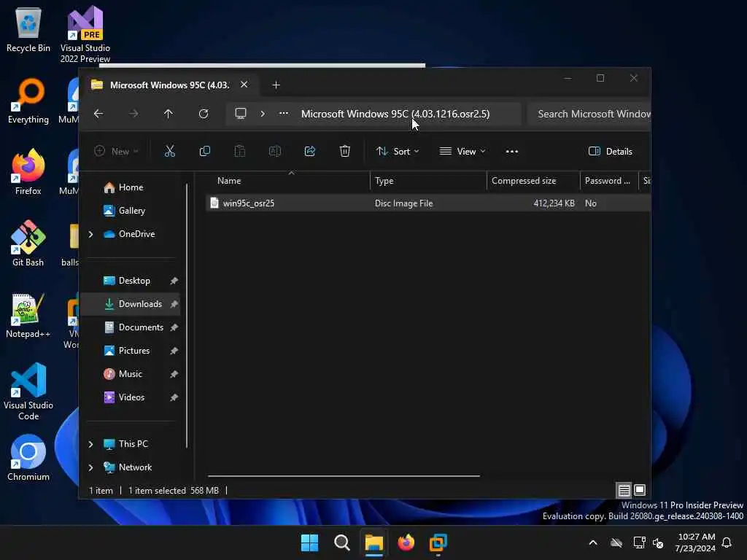Open Git Bash desktop shortcut
This screenshot has width=747, height=560.
28,244
